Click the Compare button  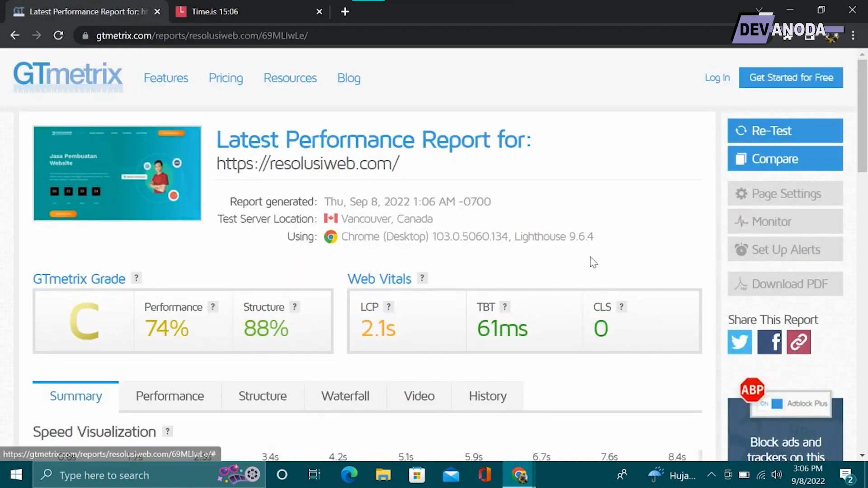coord(785,159)
